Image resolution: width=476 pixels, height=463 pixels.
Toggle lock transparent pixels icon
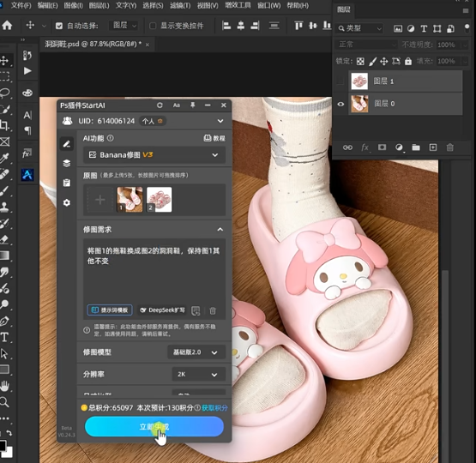[360, 62]
